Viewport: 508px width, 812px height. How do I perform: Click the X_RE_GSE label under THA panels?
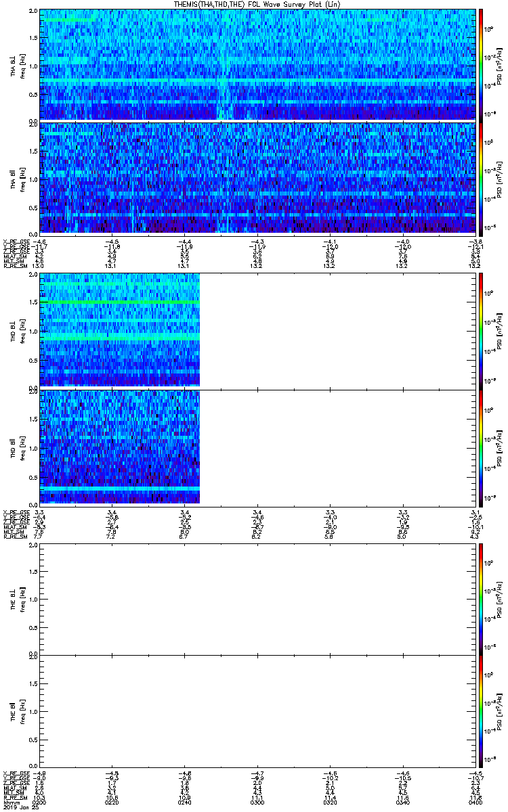click(17, 242)
